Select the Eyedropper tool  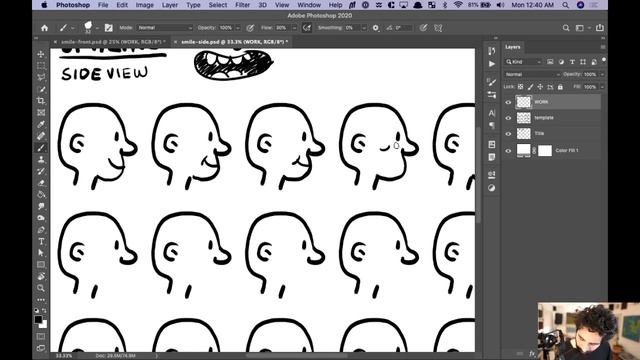click(x=41, y=124)
